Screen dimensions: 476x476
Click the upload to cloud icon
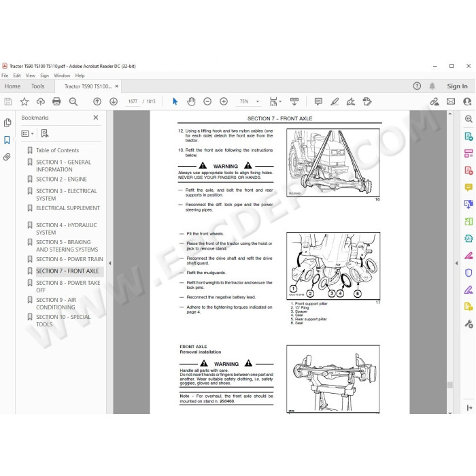pos(40,101)
